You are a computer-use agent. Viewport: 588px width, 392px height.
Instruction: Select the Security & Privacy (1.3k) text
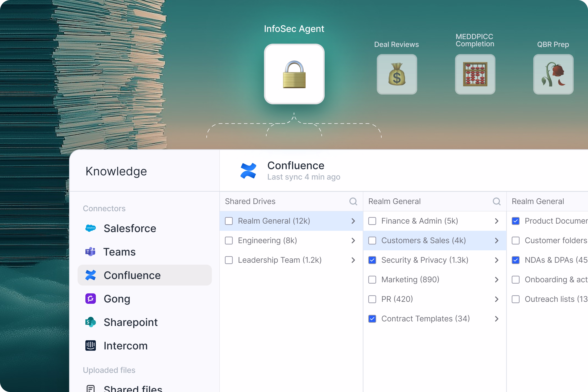[425, 260]
